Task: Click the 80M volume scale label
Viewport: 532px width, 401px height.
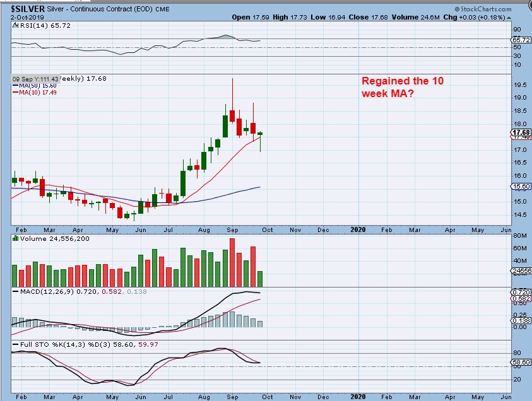Action: 520,236
